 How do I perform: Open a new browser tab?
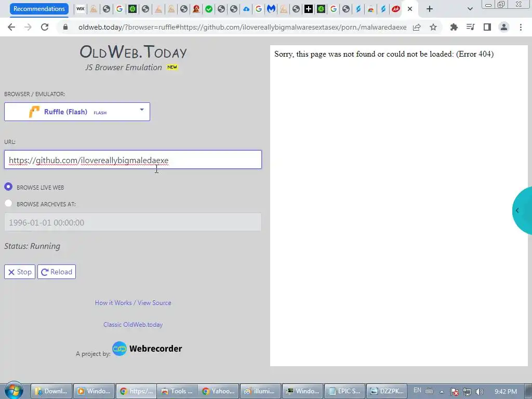430,9
